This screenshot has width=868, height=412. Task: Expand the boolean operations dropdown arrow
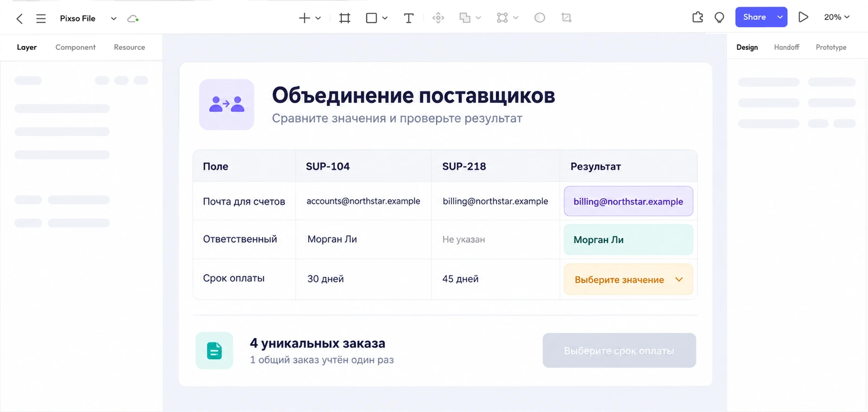(x=478, y=18)
